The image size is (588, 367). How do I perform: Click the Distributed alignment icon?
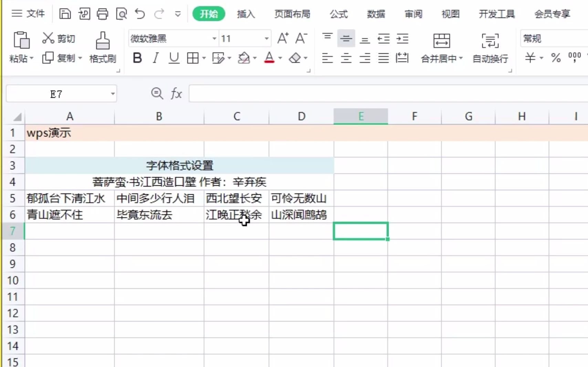click(x=402, y=58)
